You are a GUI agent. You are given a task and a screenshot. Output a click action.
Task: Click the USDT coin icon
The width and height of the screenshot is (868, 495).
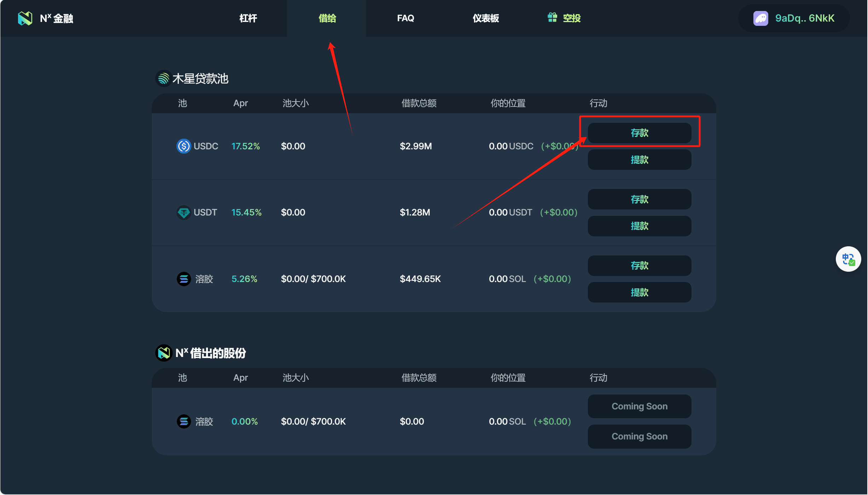coord(184,212)
